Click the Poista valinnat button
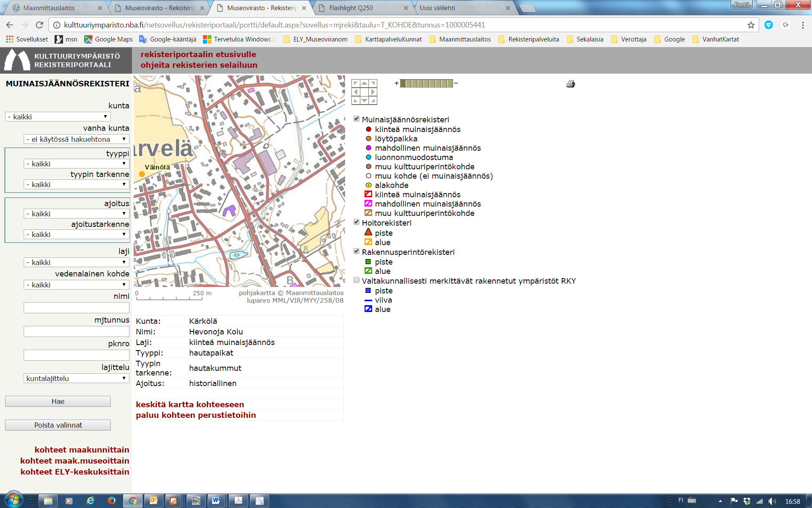The image size is (812, 508). (58, 425)
